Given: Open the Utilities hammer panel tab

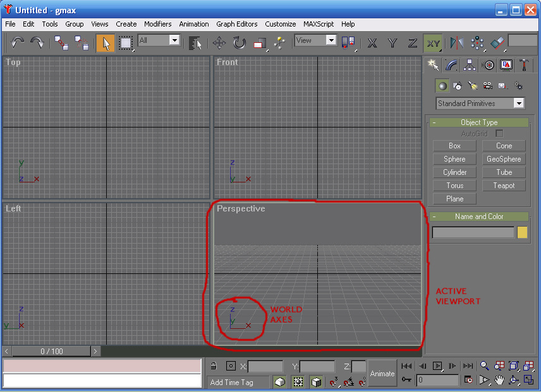Looking at the screenshot, I should point(524,65).
